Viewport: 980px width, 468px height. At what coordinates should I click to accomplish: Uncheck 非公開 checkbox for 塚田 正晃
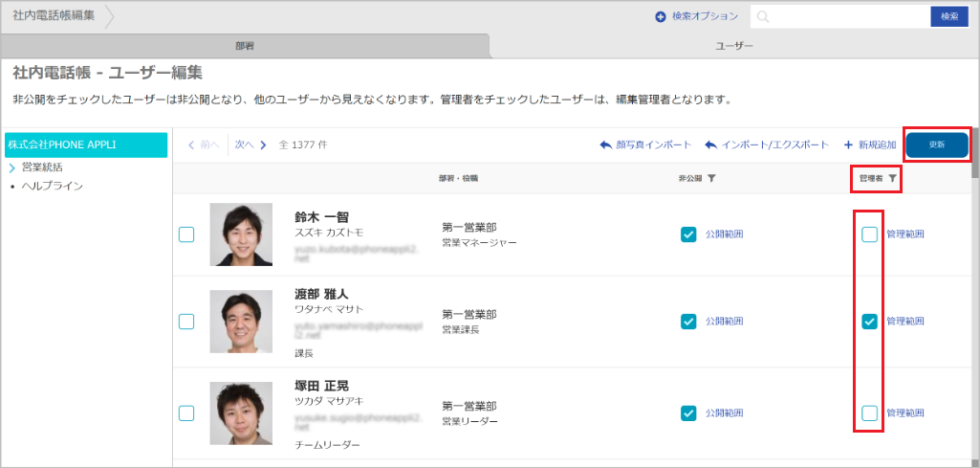click(688, 413)
